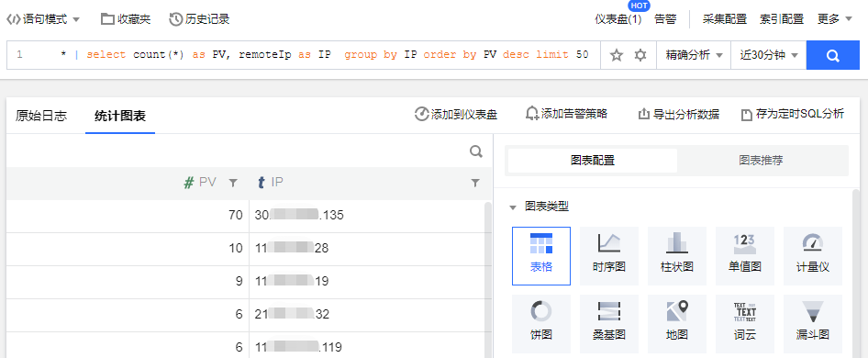This screenshot has height=358, width=868.
Task: Click 导出分析数据 button
Action: click(x=679, y=115)
